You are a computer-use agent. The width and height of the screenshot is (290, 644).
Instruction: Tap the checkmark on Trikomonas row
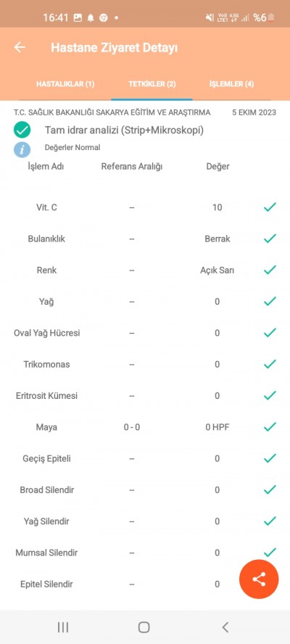(270, 364)
